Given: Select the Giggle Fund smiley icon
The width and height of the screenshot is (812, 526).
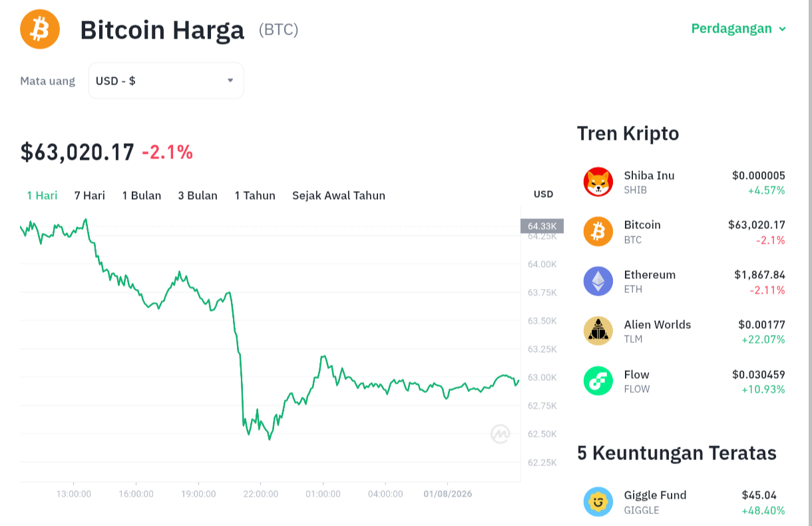Looking at the screenshot, I should (598, 502).
